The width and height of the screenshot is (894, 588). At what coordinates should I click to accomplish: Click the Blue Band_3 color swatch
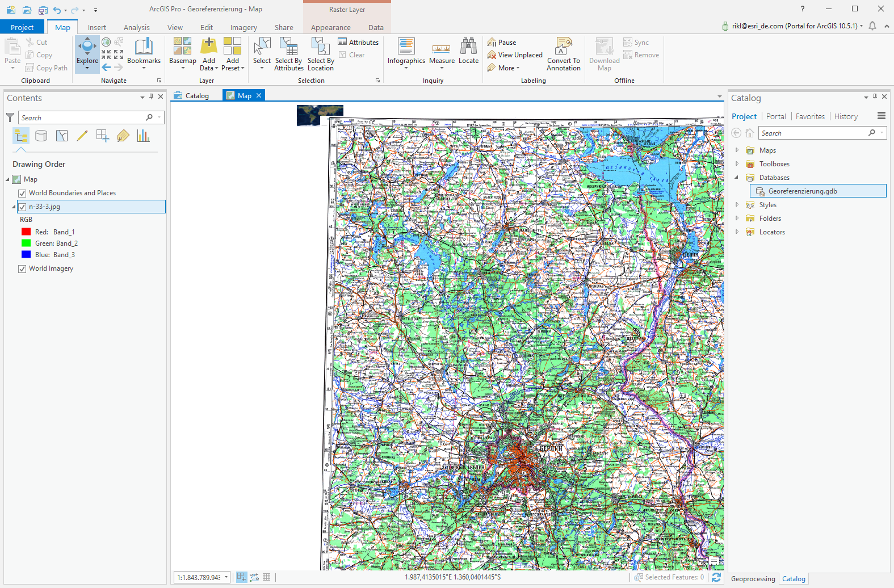click(26, 254)
